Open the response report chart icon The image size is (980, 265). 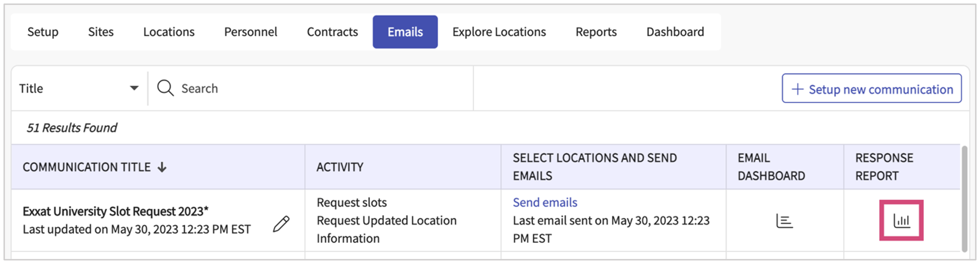(901, 221)
